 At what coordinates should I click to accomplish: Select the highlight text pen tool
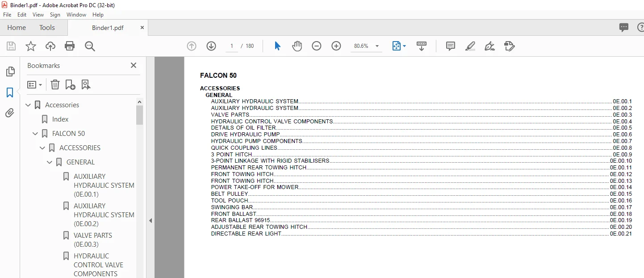click(470, 46)
